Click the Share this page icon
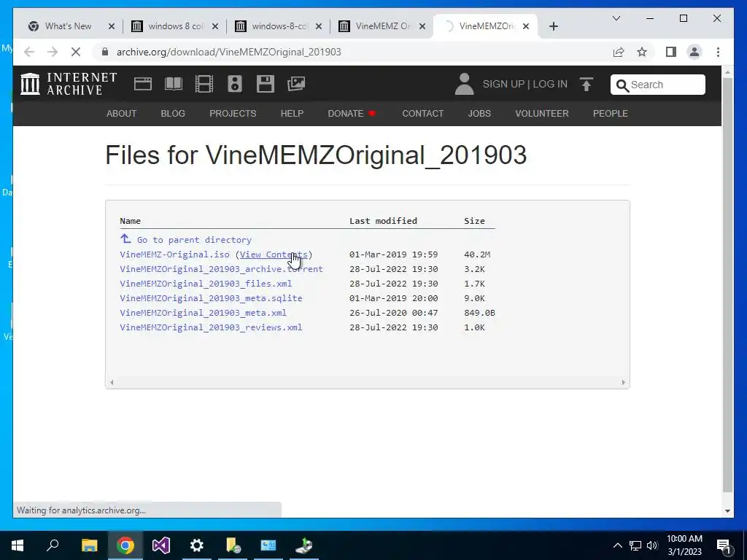The image size is (747, 560). point(619,52)
